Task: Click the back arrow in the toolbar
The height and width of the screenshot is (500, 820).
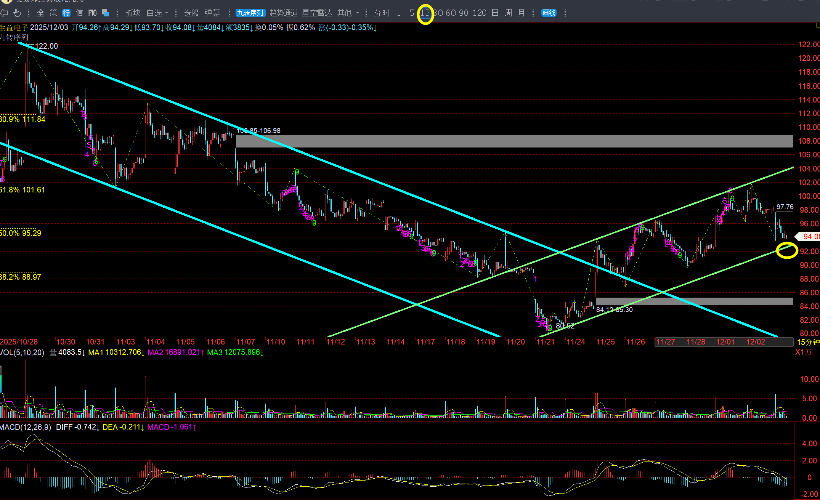Action: [4, 13]
